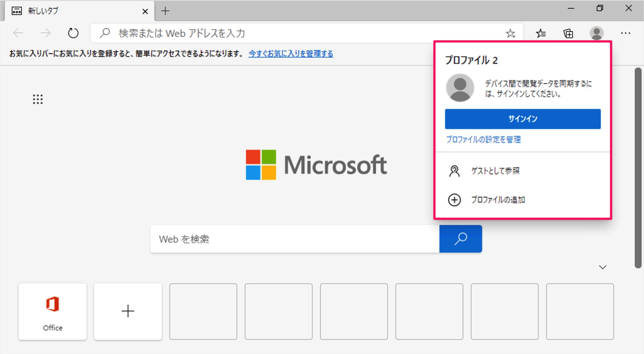Click the Web を検索 search field
Viewport: 644px width, 354px height.
click(x=283, y=239)
